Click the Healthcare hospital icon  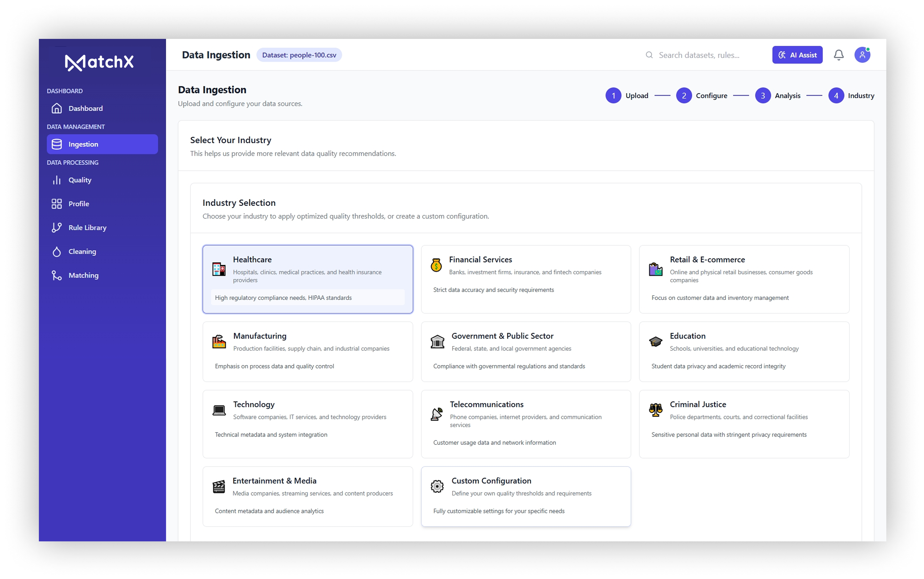pos(219,269)
